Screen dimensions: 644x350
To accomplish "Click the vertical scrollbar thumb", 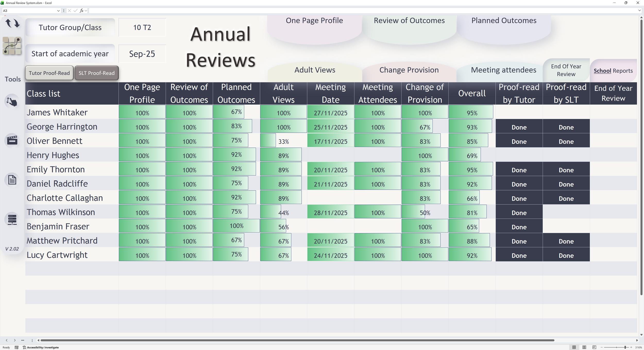I will [641, 157].
